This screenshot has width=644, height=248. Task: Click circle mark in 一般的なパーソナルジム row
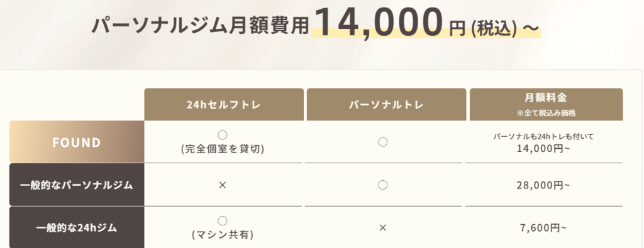pos(383,185)
